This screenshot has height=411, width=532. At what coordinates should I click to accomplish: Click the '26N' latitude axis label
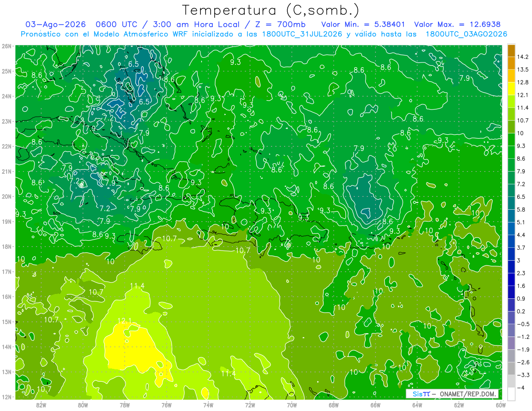pyautogui.click(x=7, y=46)
